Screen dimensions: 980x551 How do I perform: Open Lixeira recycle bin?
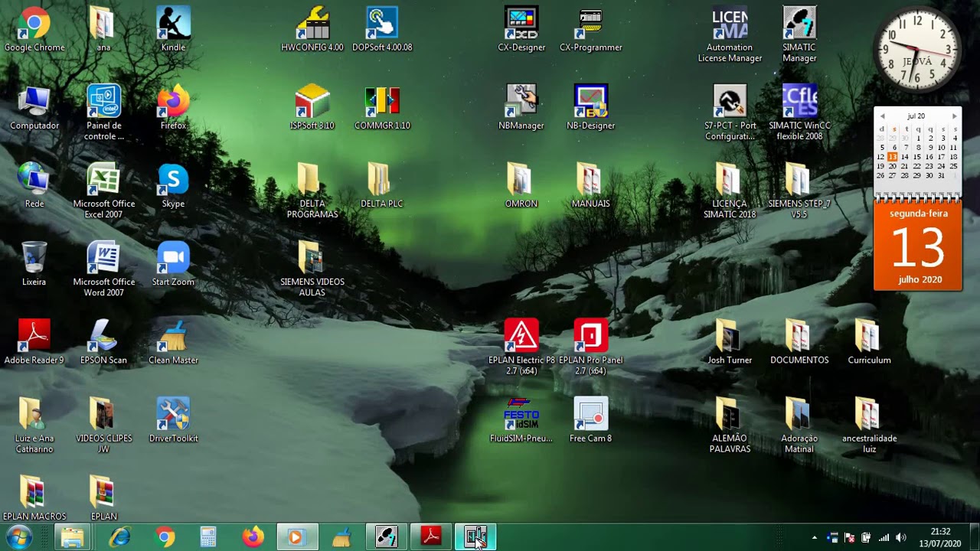click(x=34, y=263)
